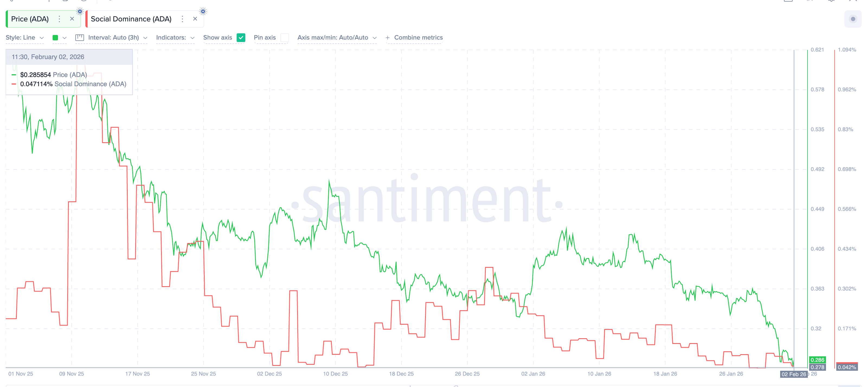
Task: Open Axis max/min Auto/Auto dropdown
Action: 336,37
